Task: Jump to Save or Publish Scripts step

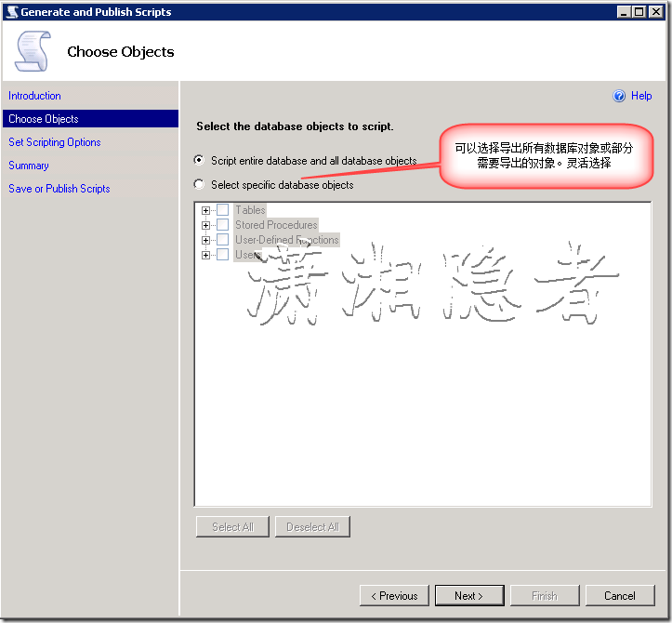Action: (59, 189)
